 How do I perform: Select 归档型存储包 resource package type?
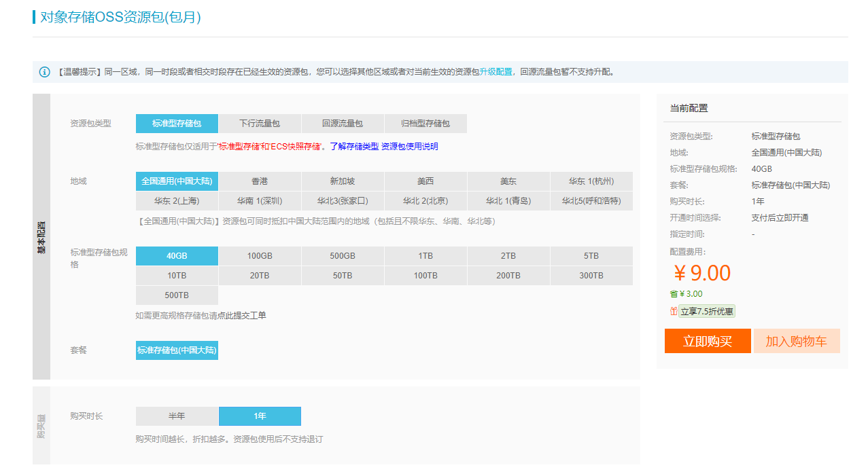[x=426, y=124]
